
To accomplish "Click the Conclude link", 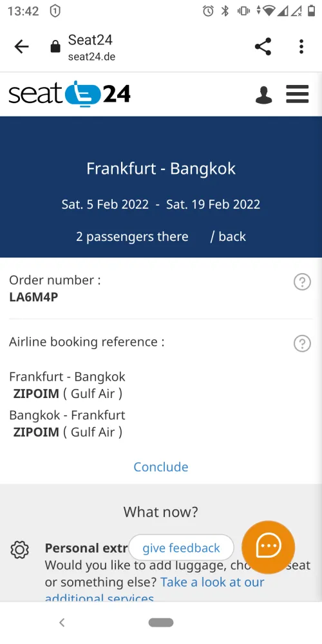I will click(x=161, y=466).
